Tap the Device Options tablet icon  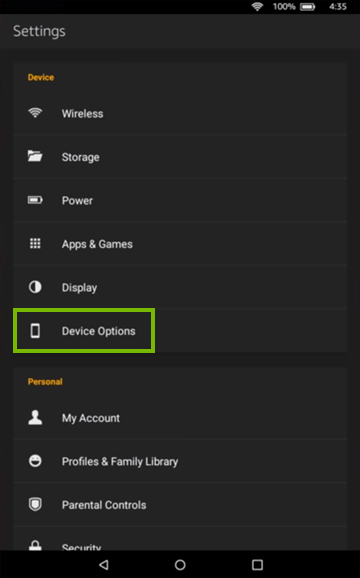coord(35,331)
